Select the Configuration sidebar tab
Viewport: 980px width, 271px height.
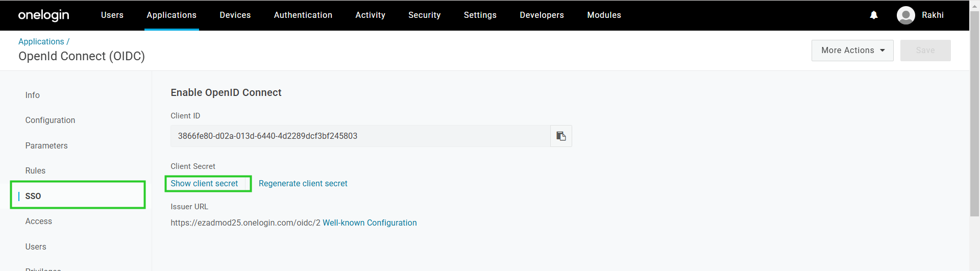(50, 120)
